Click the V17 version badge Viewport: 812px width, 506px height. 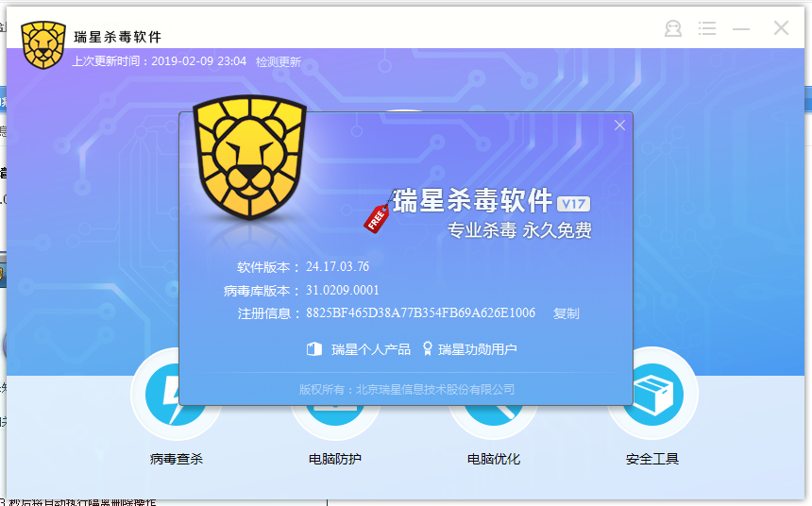(573, 204)
